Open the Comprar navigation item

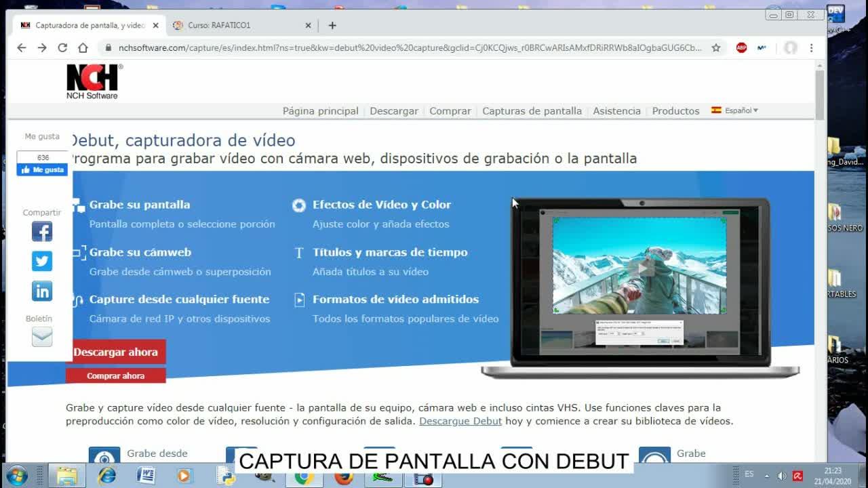point(450,111)
